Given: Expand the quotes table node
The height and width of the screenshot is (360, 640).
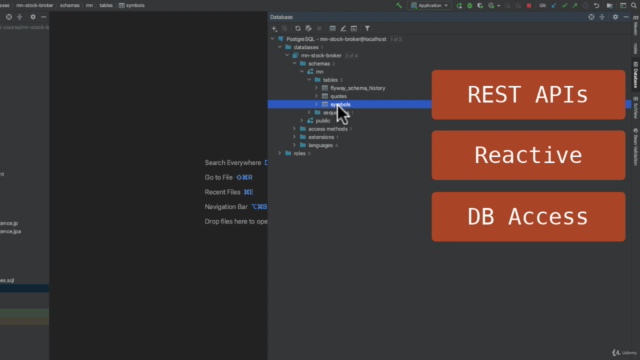Looking at the screenshot, I should 316,96.
